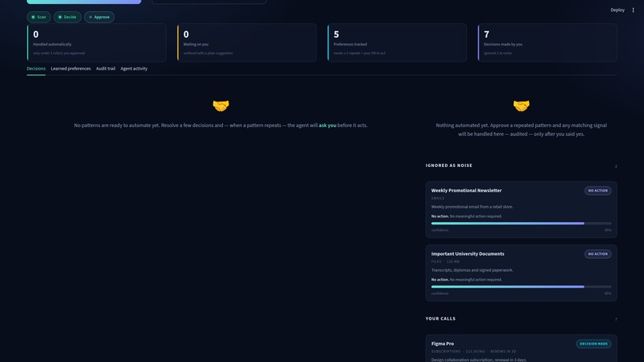Click the Decide step pill
This screenshot has width=644, height=362.
point(67,18)
